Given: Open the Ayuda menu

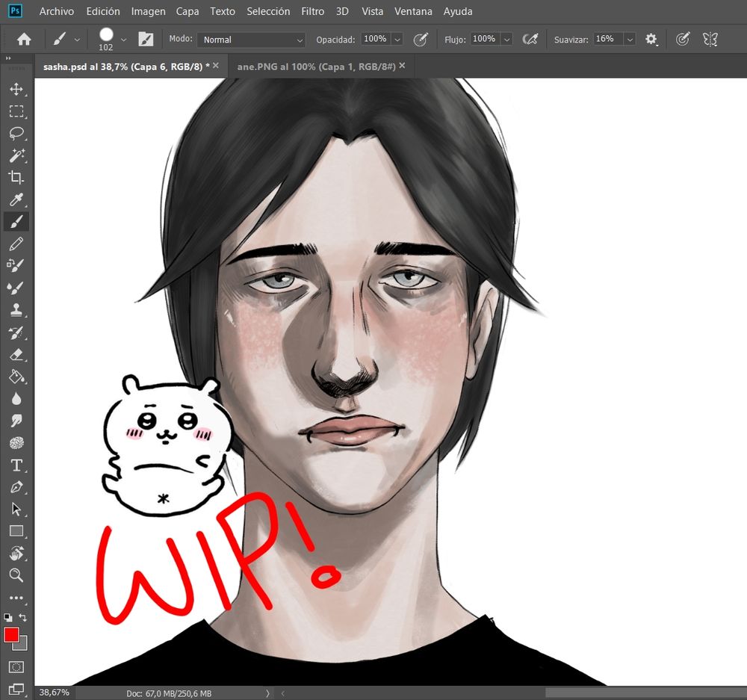Looking at the screenshot, I should (x=458, y=11).
